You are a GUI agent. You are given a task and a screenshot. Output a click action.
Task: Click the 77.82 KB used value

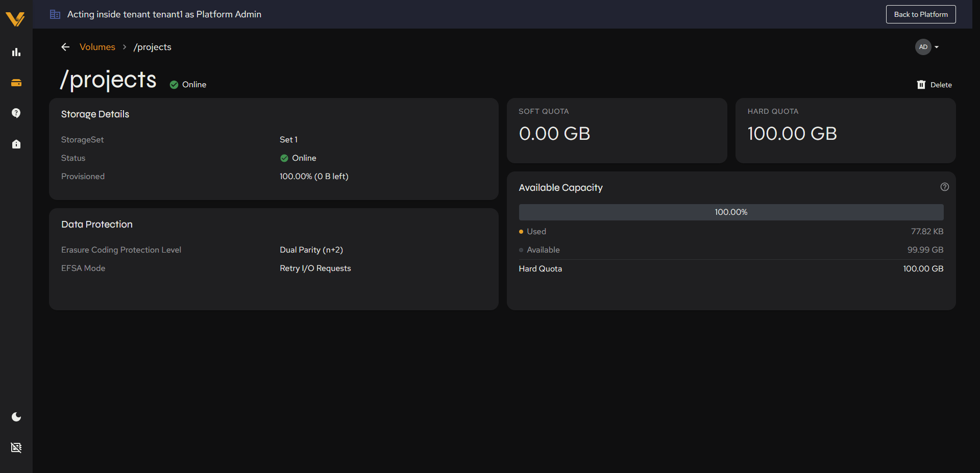point(927,232)
